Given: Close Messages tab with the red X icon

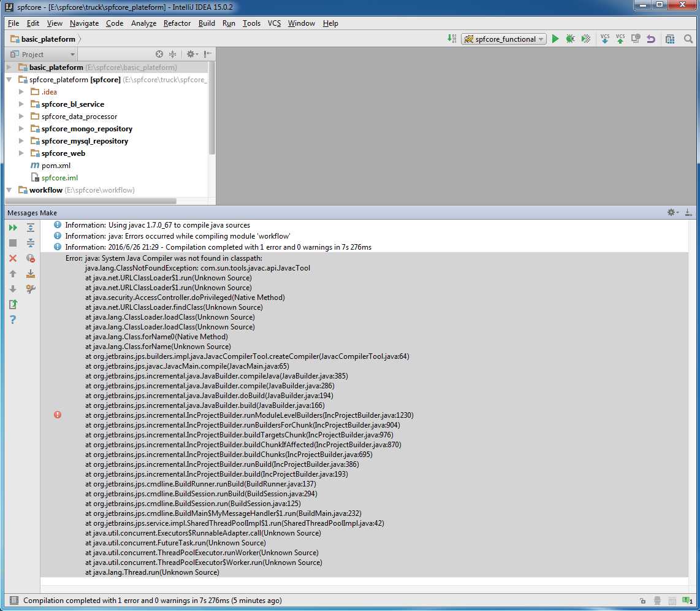Looking at the screenshot, I should (13, 258).
